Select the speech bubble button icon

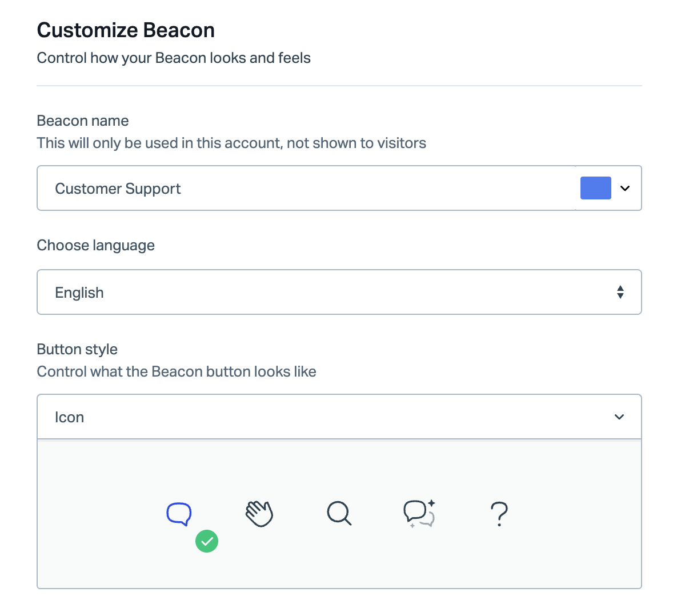point(179,514)
